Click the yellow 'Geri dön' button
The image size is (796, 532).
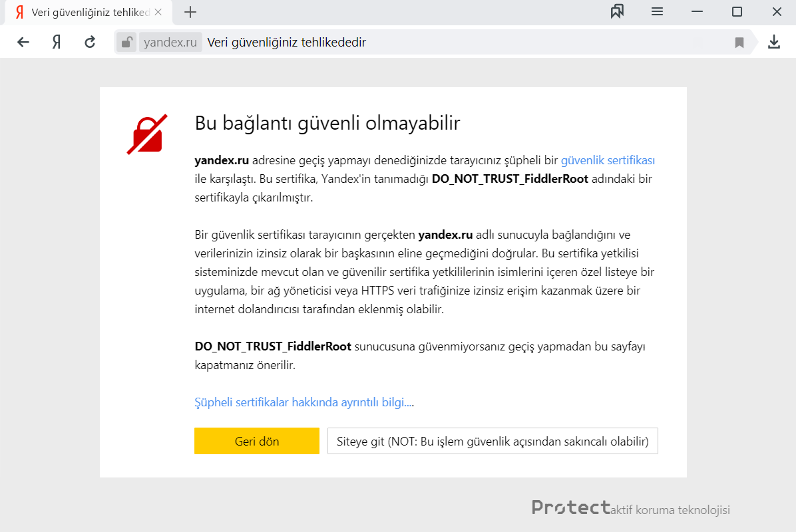point(257,441)
